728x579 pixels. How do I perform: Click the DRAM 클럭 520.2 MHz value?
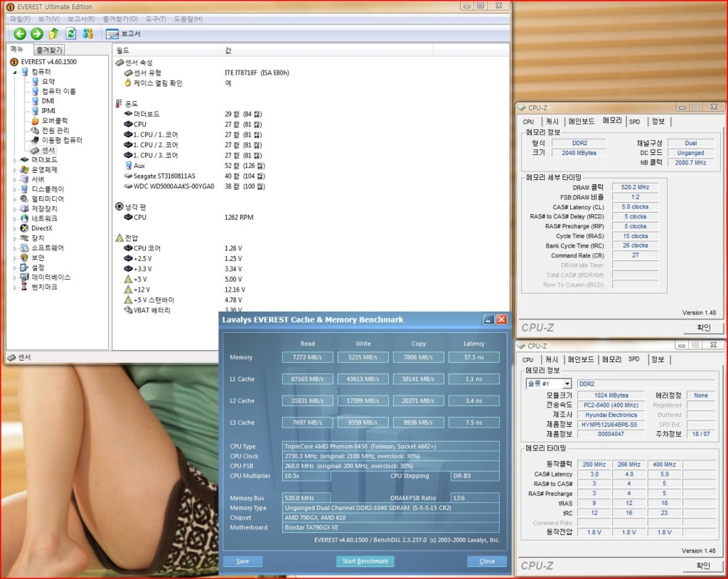(635, 187)
